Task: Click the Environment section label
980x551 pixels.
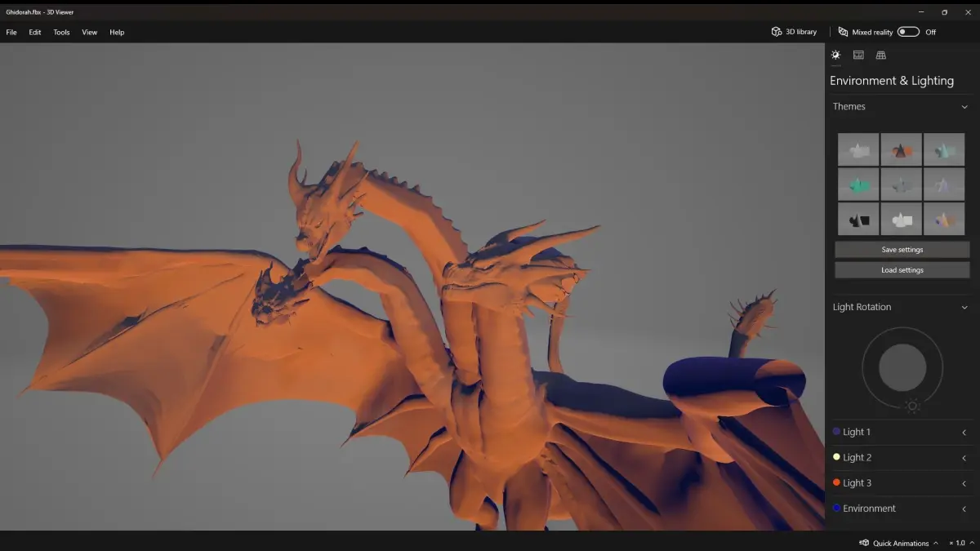Action: [870, 508]
